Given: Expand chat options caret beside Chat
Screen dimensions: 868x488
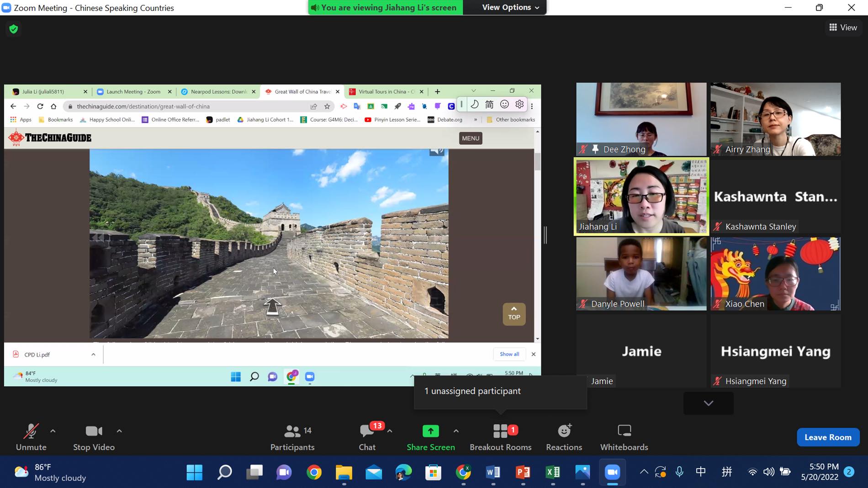Looking at the screenshot, I should (390, 431).
